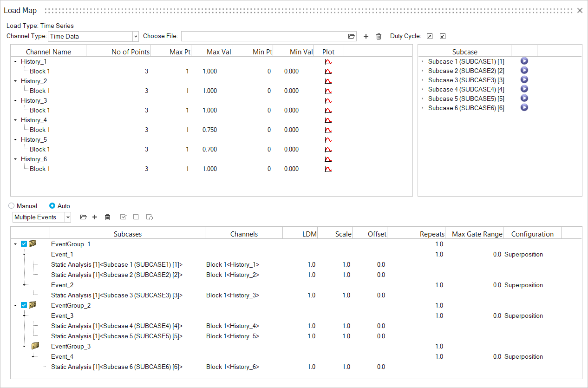Screen dimensions: 588x388
Task: Click the plot icon in the History_6 row
Action: [x=328, y=159]
